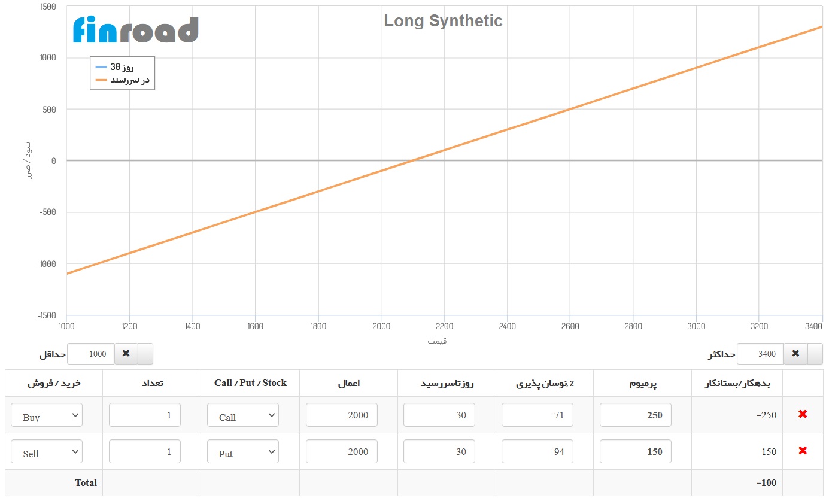Click the blank button beside the maximum field
This screenshot has width=826, height=504.
click(815, 354)
